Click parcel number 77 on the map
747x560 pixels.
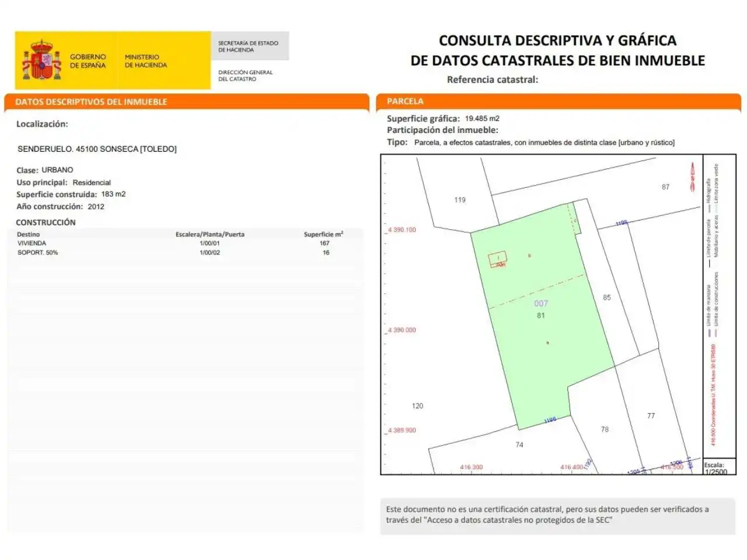(x=651, y=416)
